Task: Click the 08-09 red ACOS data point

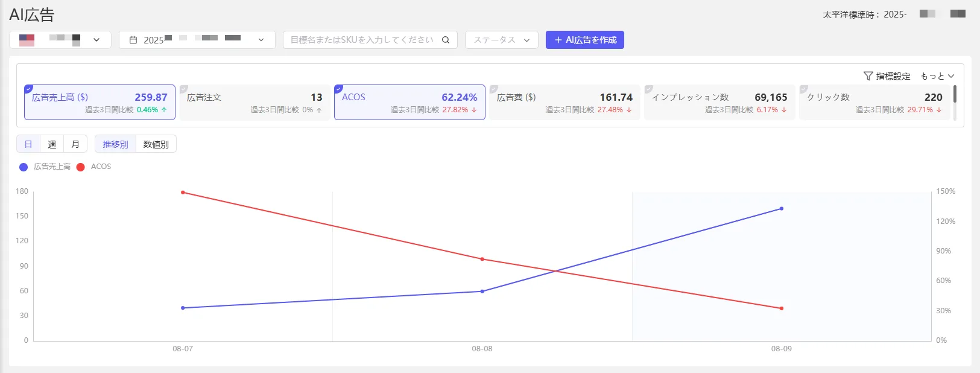Action: tap(782, 308)
